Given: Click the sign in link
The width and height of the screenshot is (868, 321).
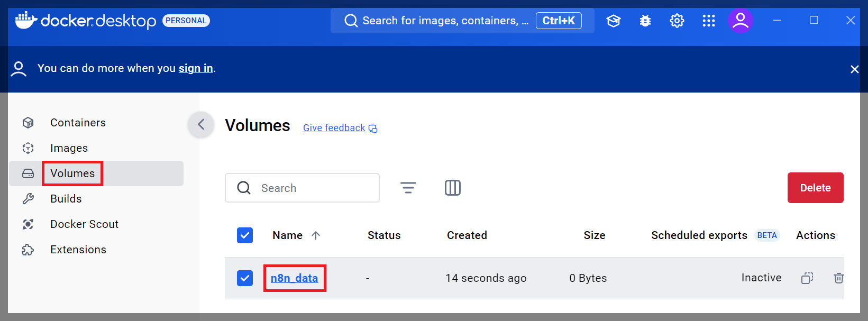Looking at the screenshot, I should pos(196,68).
